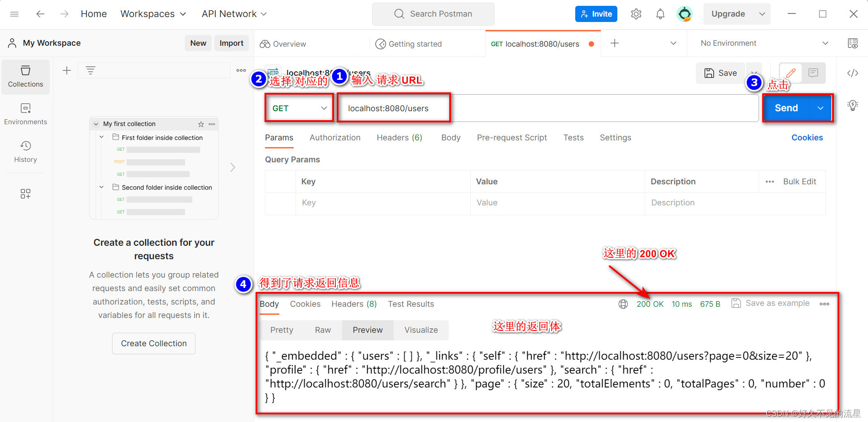Select the Headers (6) request tab

tap(399, 138)
